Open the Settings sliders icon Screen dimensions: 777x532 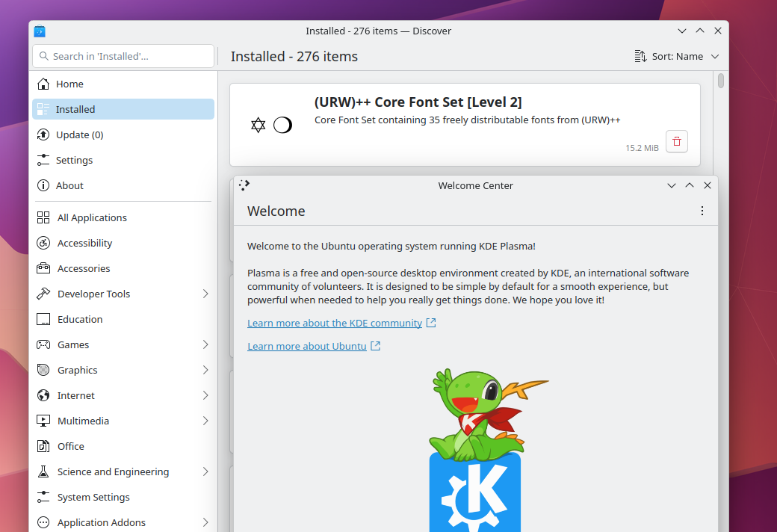pos(43,160)
